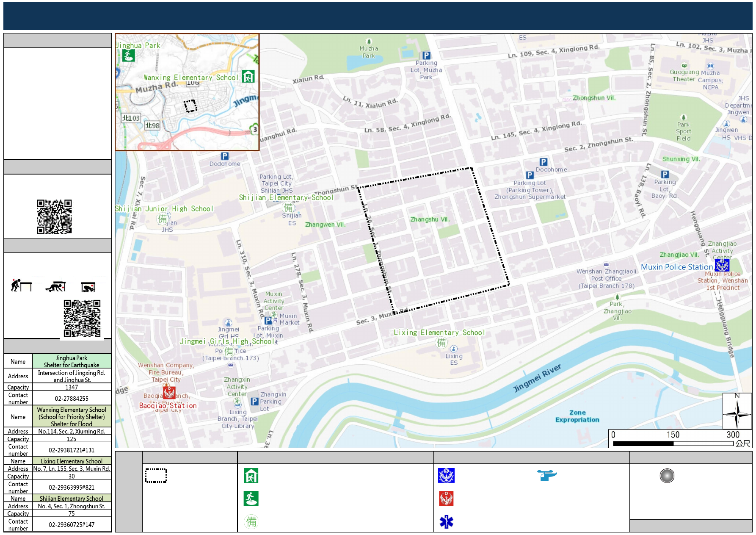756x535 pixels.
Task: Click address 'No.114, Sec. 2, Xiuming Rd.'
Action: coord(72,431)
